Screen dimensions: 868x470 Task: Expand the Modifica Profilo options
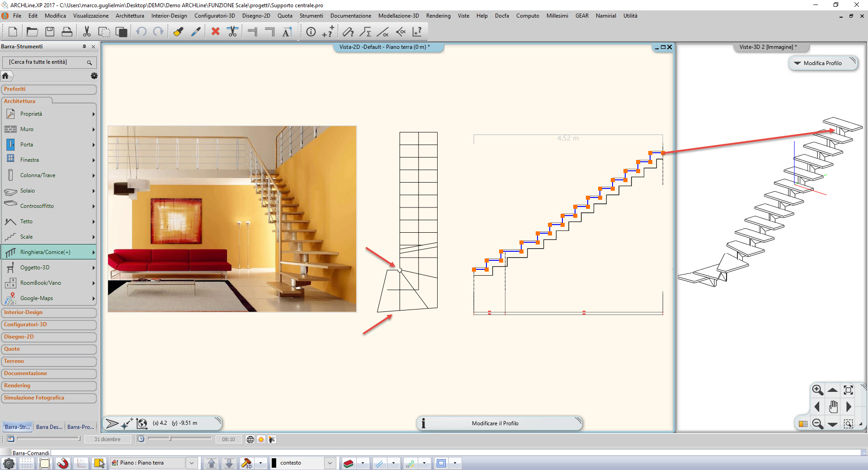[x=798, y=63]
